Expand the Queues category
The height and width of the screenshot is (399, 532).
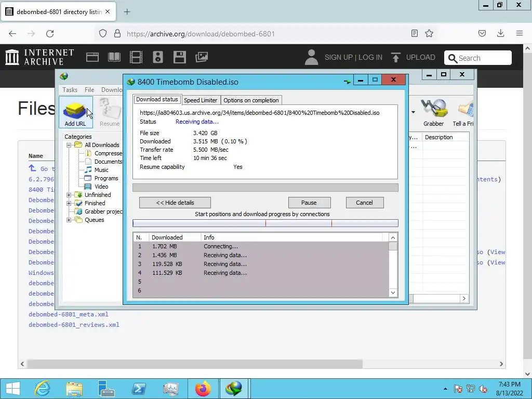[x=69, y=220]
